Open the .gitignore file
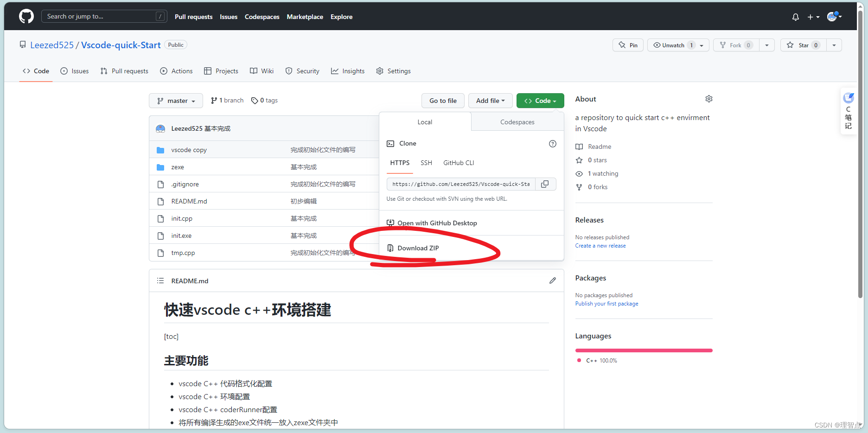The image size is (868, 433). [185, 184]
